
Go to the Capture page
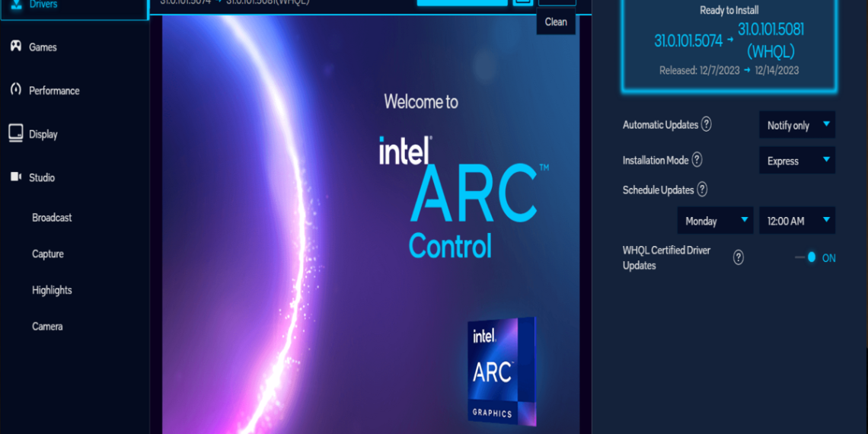click(48, 254)
